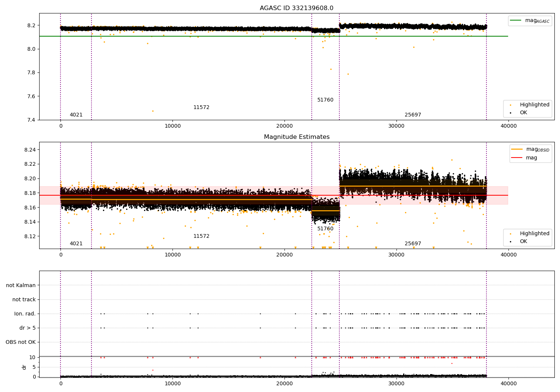Click obsid label 11572 in Magnitude Estimates plot

click(x=201, y=236)
